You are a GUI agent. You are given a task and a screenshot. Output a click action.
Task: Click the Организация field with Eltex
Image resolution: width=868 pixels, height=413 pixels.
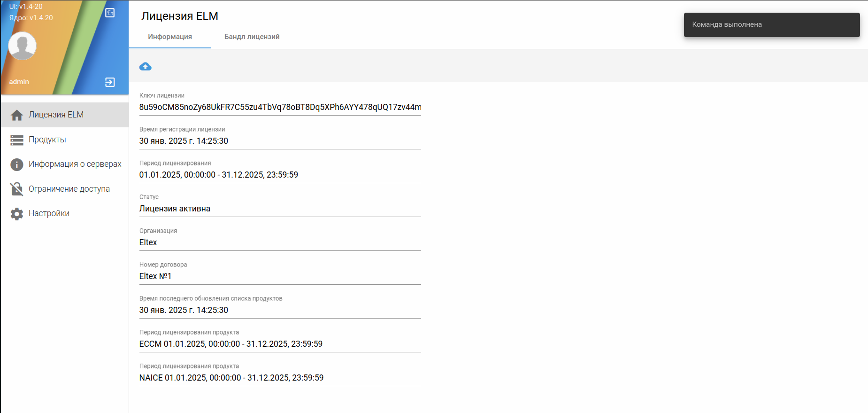(x=280, y=242)
